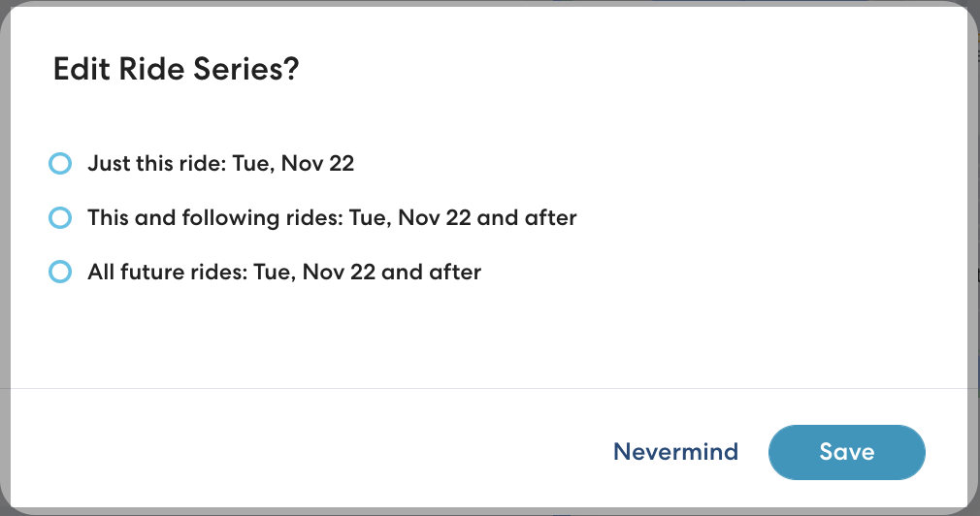980x516 pixels.
Task: Confirm series edit with the blue Save button
Action: [846, 452]
